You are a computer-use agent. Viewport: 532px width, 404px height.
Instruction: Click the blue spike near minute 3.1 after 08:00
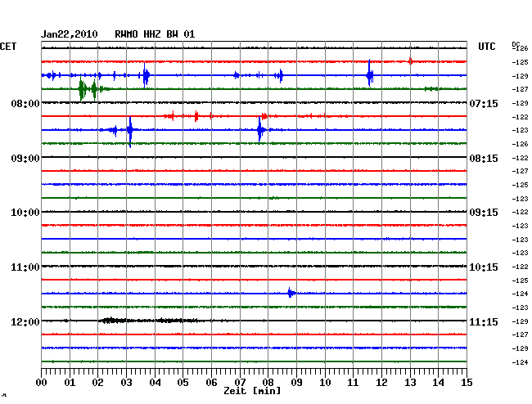[130, 131]
